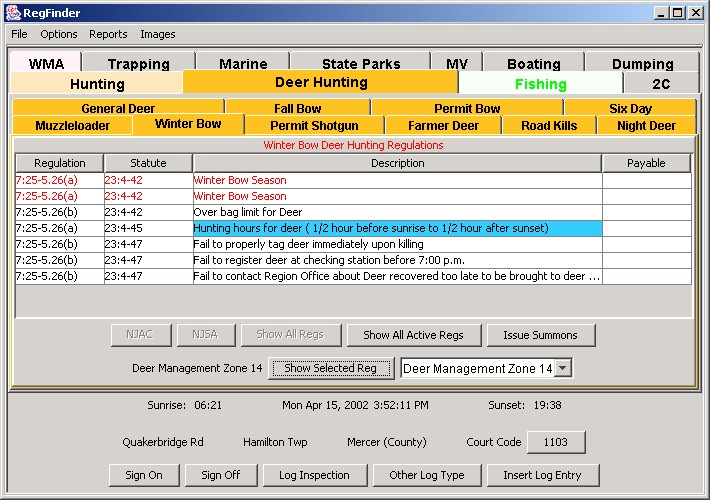The height and width of the screenshot is (500, 710).
Task: Click the Payable column header
Action: click(646, 163)
